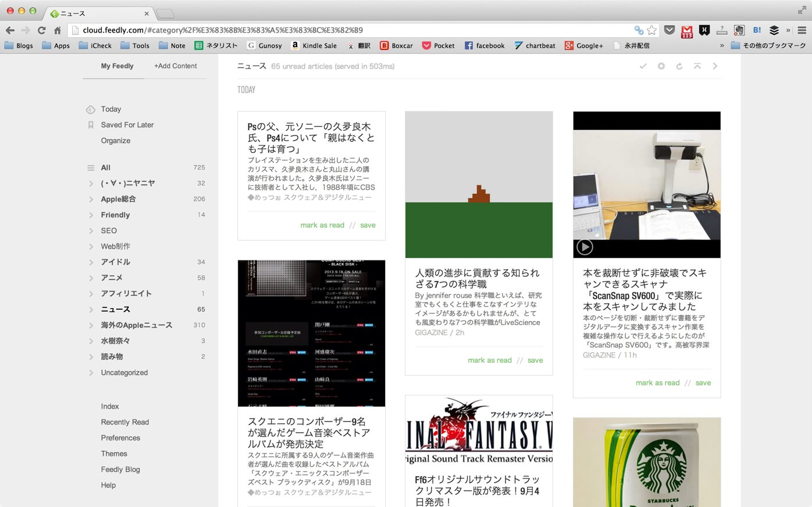Expand the SEO category chevron
Viewport: 812px width, 507px height.
click(91, 231)
